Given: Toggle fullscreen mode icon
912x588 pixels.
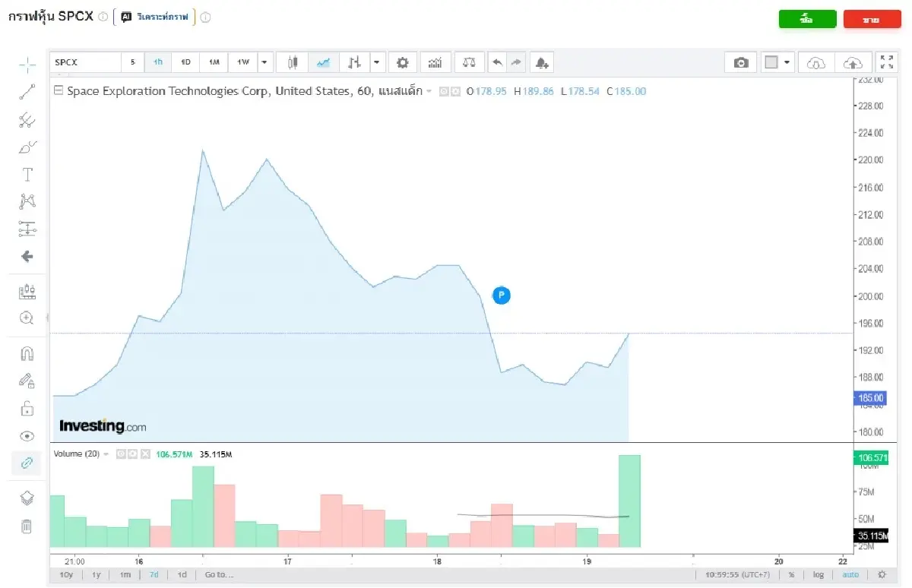Looking at the screenshot, I should pos(887,62).
